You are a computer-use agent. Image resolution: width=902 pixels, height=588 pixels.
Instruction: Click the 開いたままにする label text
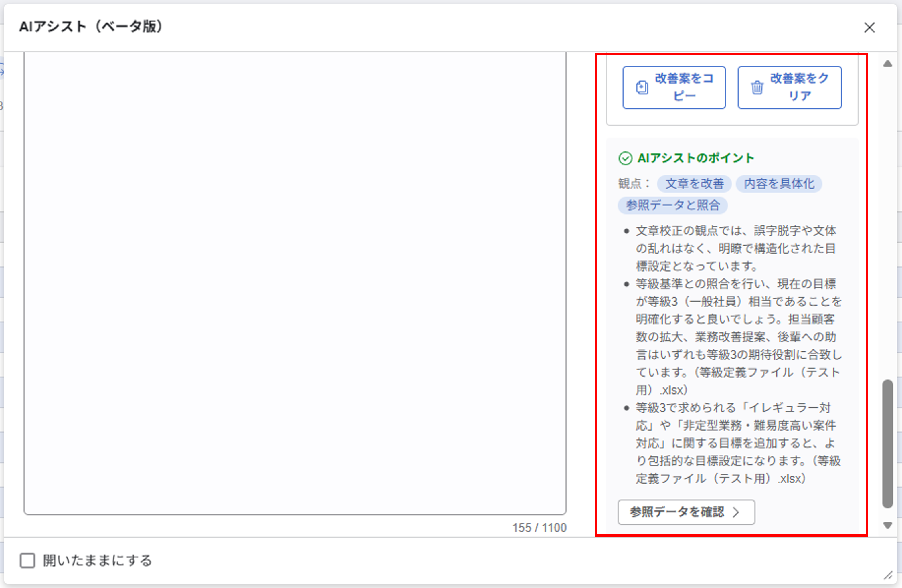click(97, 560)
